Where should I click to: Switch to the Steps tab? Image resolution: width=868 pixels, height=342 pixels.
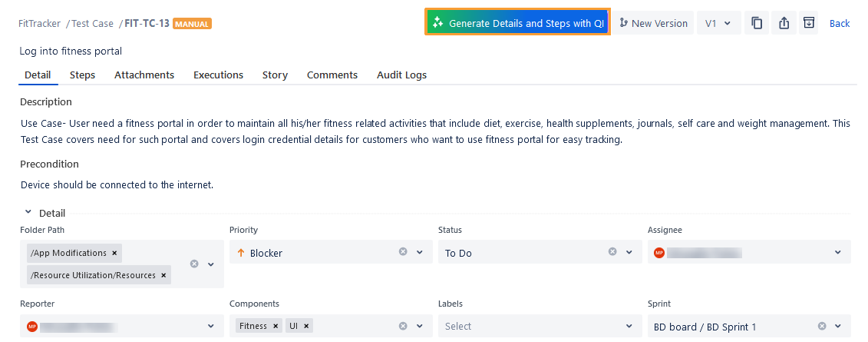click(x=82, y=75)
